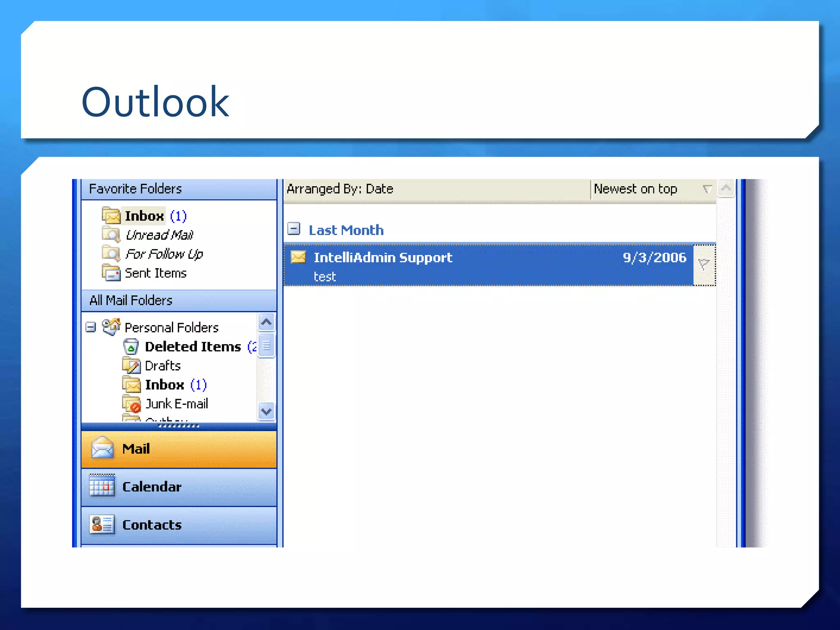The height and width of the screenshot is (630, 840).
Task: Flag the IntelliAdmin Support message
Action: point(704,265)
